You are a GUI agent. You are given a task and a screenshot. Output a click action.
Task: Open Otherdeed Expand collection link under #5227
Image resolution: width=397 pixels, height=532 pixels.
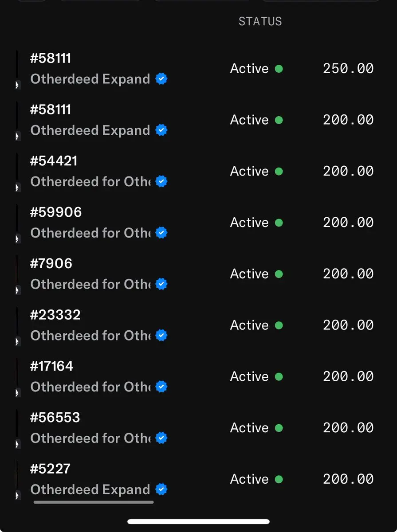click(90, 490)
